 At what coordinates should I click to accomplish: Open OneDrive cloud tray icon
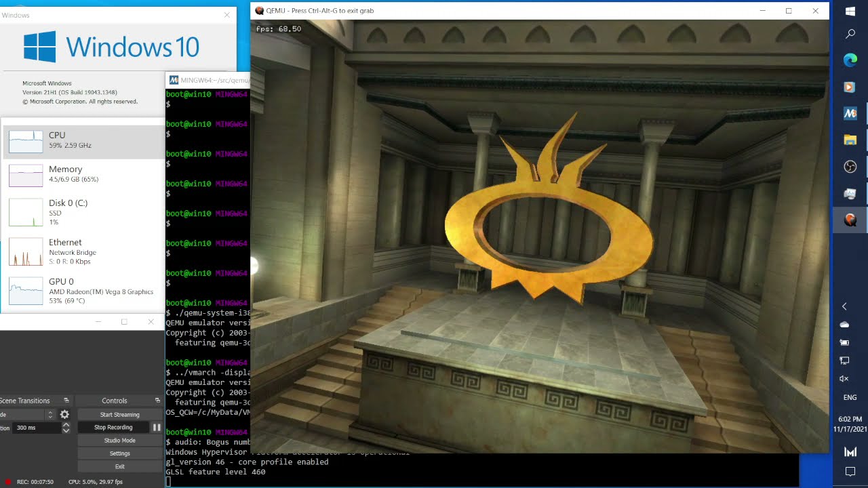click(844, 325)
